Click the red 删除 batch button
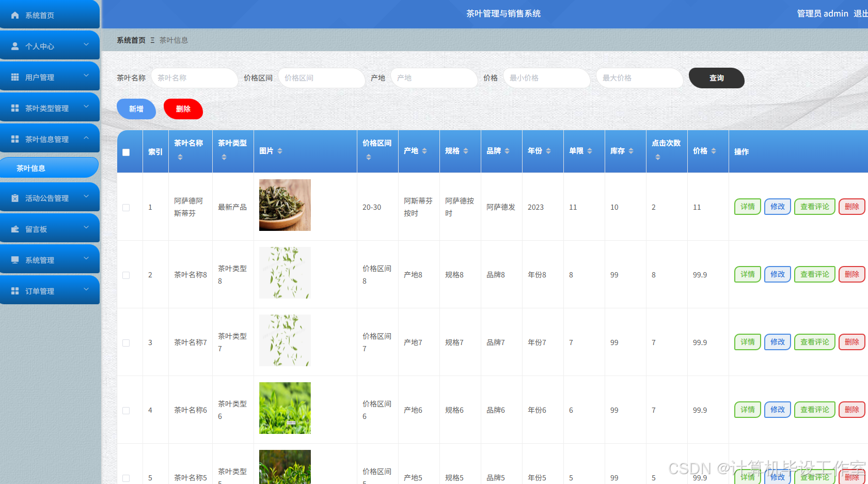The width and height of the screenshot is (868, 484). tap(183, 109)
